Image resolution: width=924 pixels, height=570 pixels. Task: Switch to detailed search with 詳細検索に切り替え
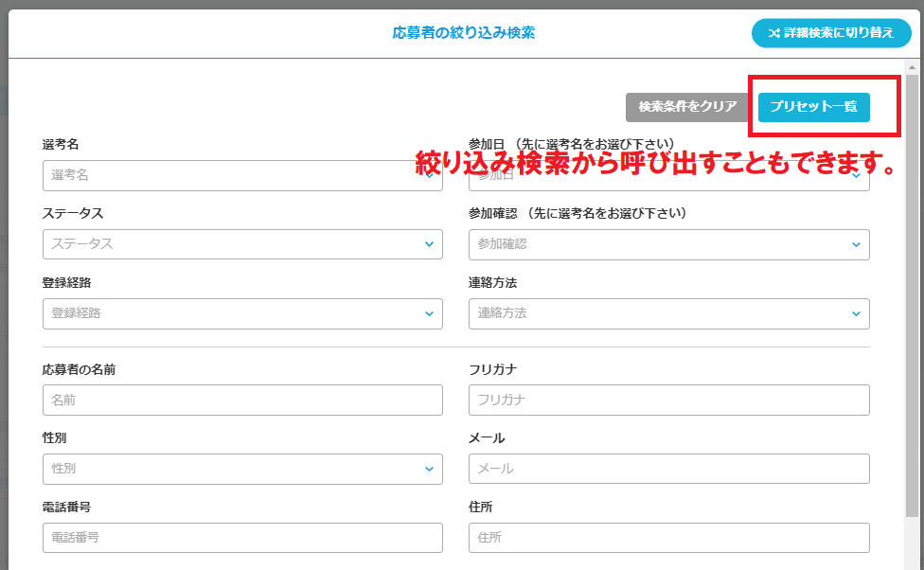(x=831, y=33)
